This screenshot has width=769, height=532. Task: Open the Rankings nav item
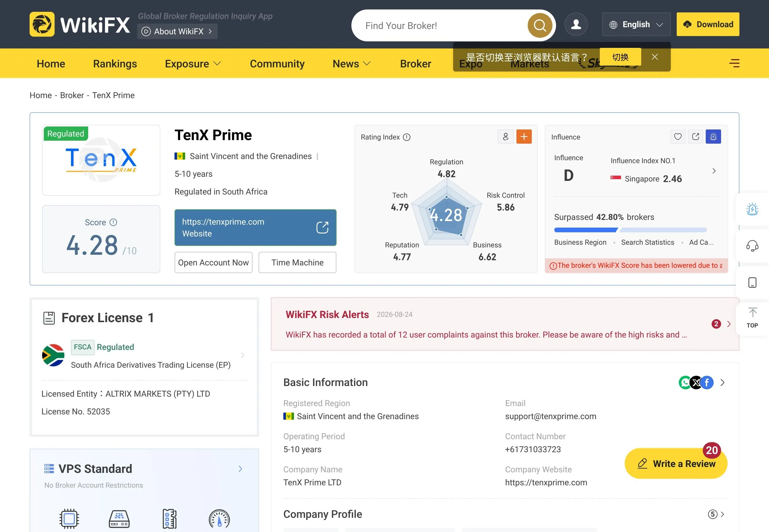115,64
